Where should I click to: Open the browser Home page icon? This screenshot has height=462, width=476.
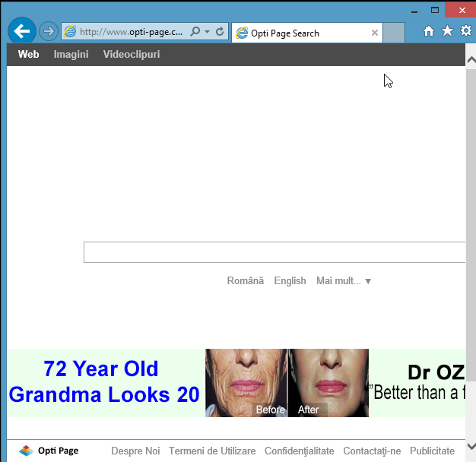[x=429, y=31]
